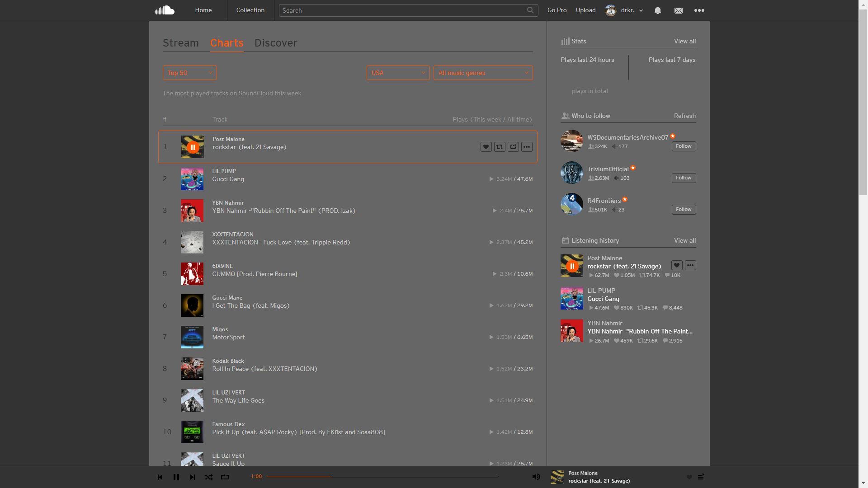This screenshot has width=868, height=488.
Task: Enable shuffle in the player bar
Action: pos(208,477)
